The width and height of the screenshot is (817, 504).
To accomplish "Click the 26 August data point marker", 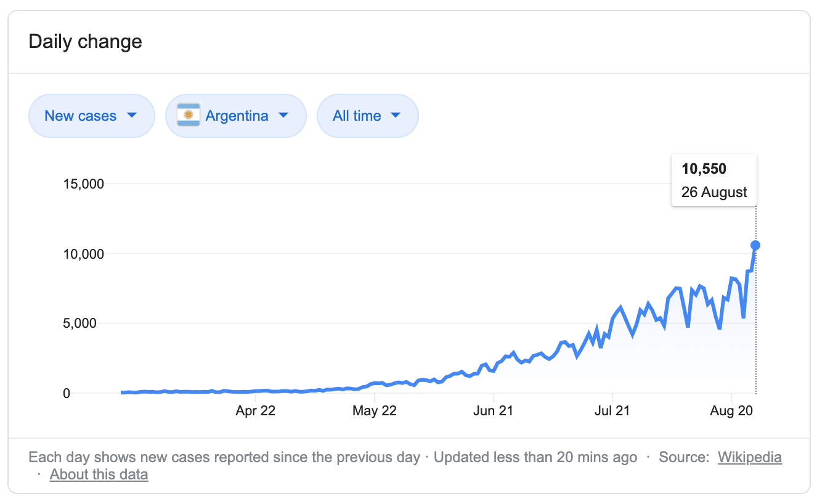I will [x=755, y=245].
